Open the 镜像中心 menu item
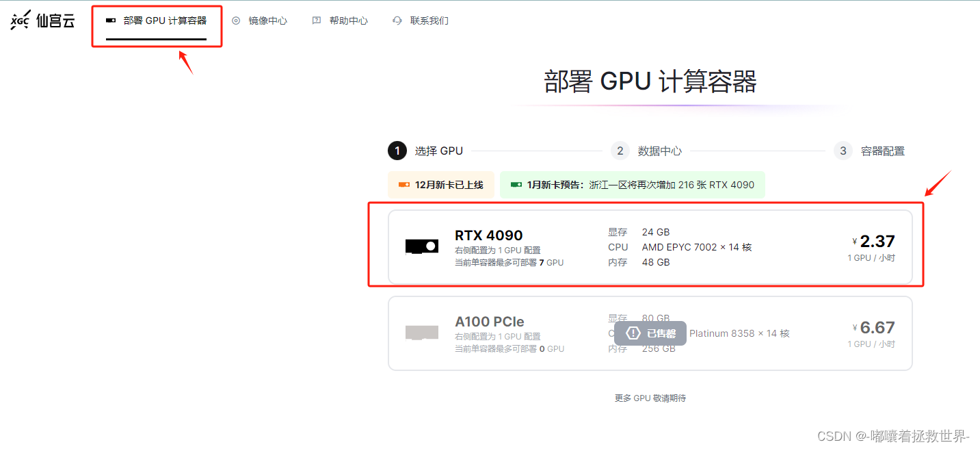 [259, 21]
